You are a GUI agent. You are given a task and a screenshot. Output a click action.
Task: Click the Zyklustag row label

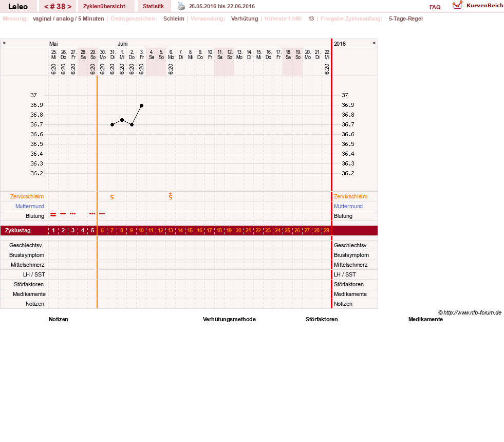click(17, 230)
